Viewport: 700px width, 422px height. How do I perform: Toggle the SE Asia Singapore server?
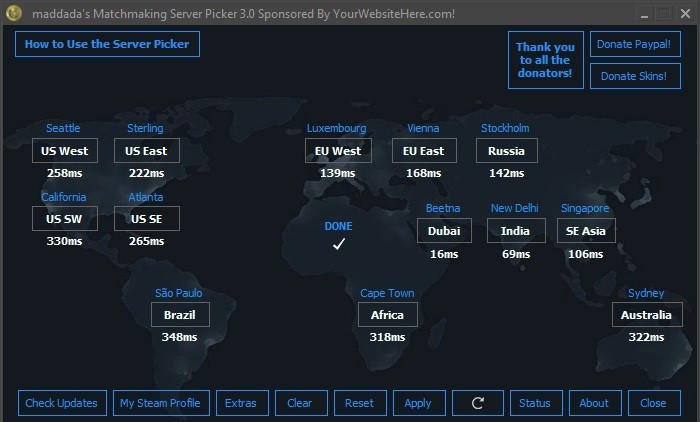tap(586, 230)
